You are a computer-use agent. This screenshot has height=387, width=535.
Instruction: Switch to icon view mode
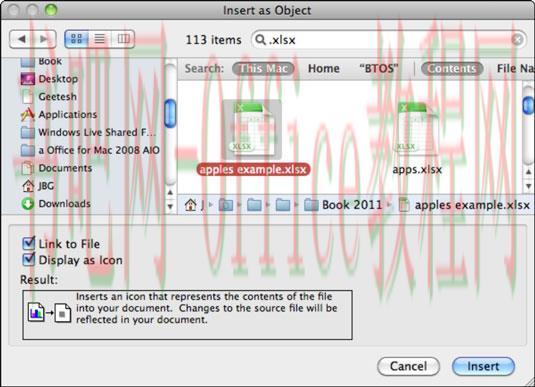(x=77, y=39)
